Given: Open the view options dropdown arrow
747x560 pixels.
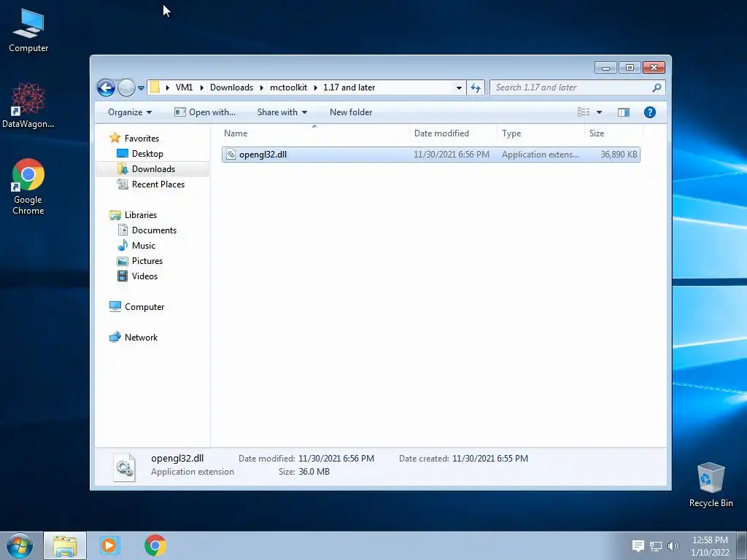Looking at the screenshot, I should [x=600, y=112].
